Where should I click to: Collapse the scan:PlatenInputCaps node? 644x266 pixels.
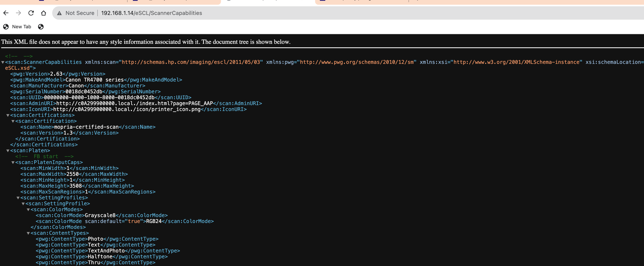tap(13, 163)
